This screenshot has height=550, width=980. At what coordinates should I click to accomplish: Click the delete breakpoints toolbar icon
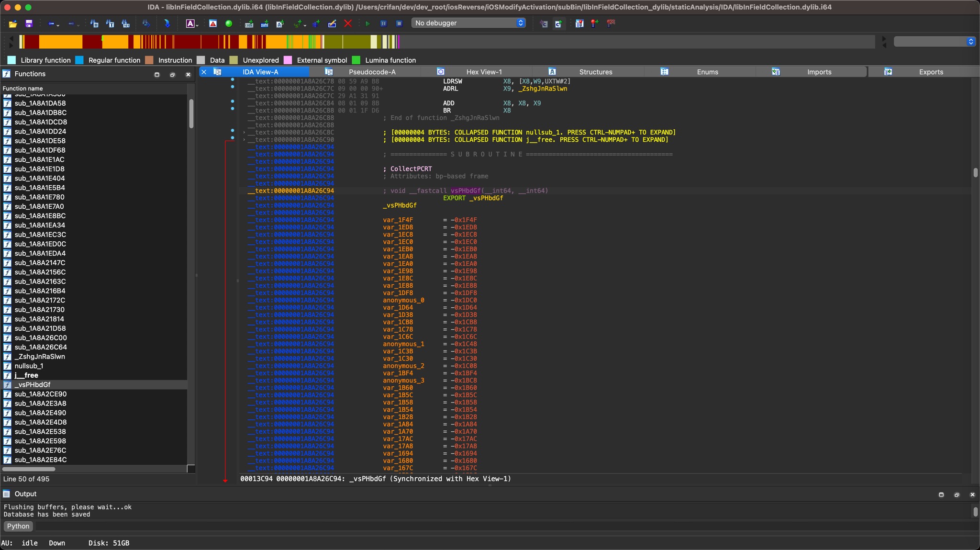pos(611,23)
